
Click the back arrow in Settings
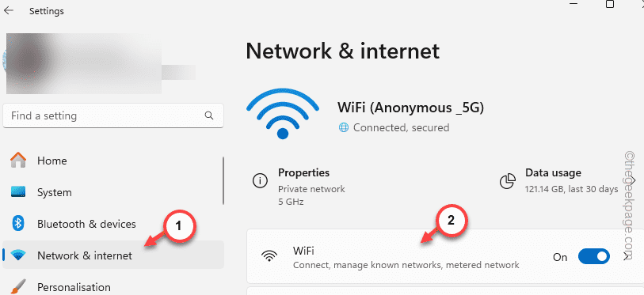(9, 10)
